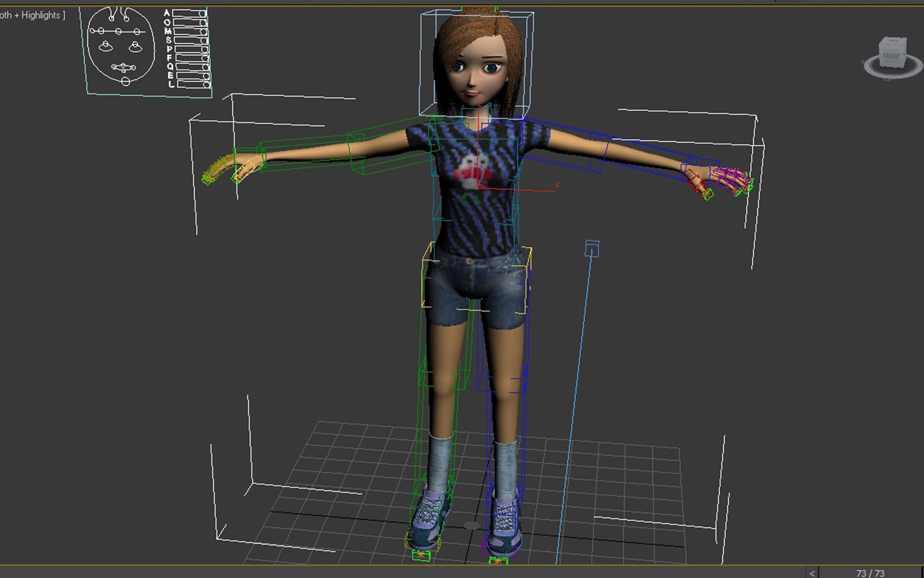Select the yellow pelvis control box

[x=476, y=278]
